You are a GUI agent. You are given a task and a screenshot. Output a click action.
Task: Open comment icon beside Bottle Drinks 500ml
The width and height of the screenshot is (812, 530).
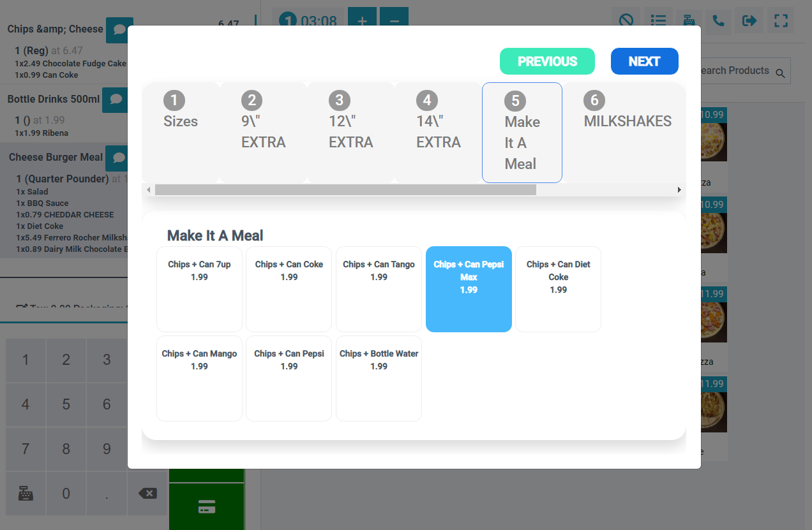click(x=116, y=99)
